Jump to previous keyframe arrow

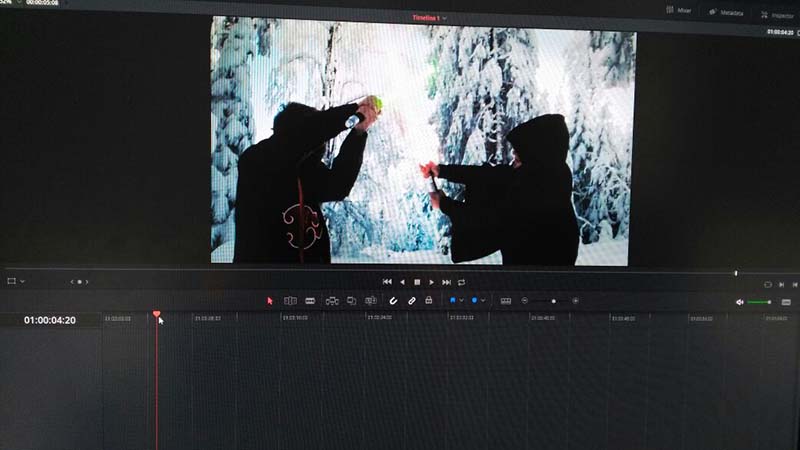[x=72, y=282]
